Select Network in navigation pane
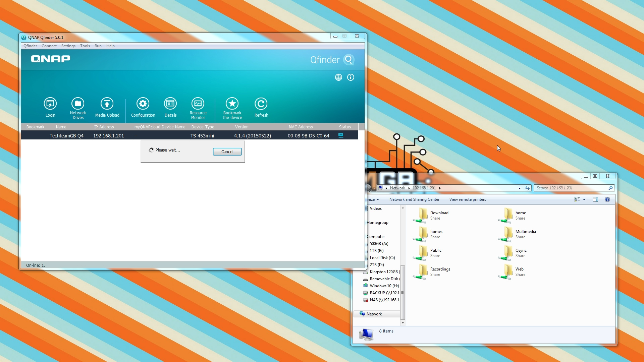 (374, 314)
